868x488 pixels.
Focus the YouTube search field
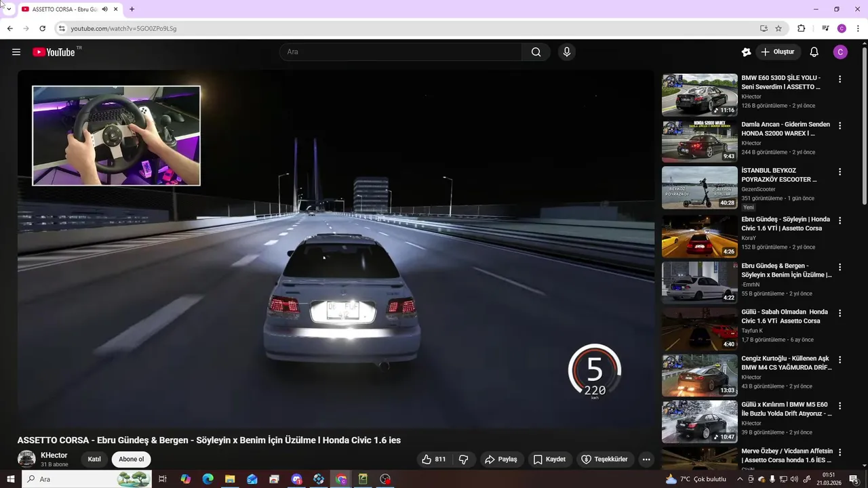400,52
